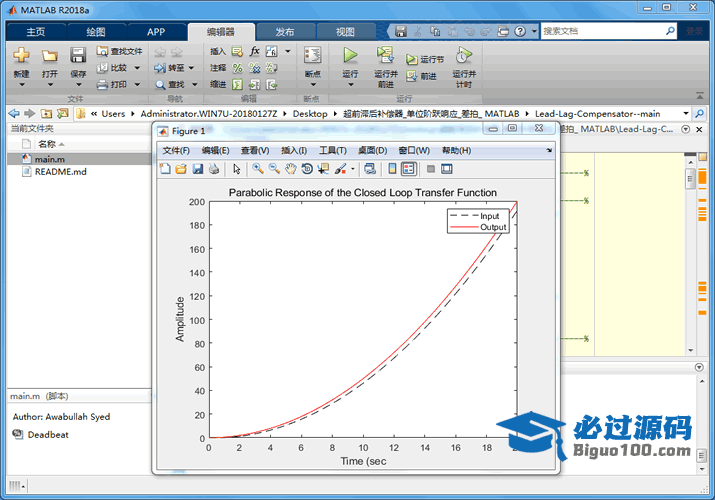Click the back arrow in address bar
The height and width of the screenshot is (500, 715).
pos(14,113)
